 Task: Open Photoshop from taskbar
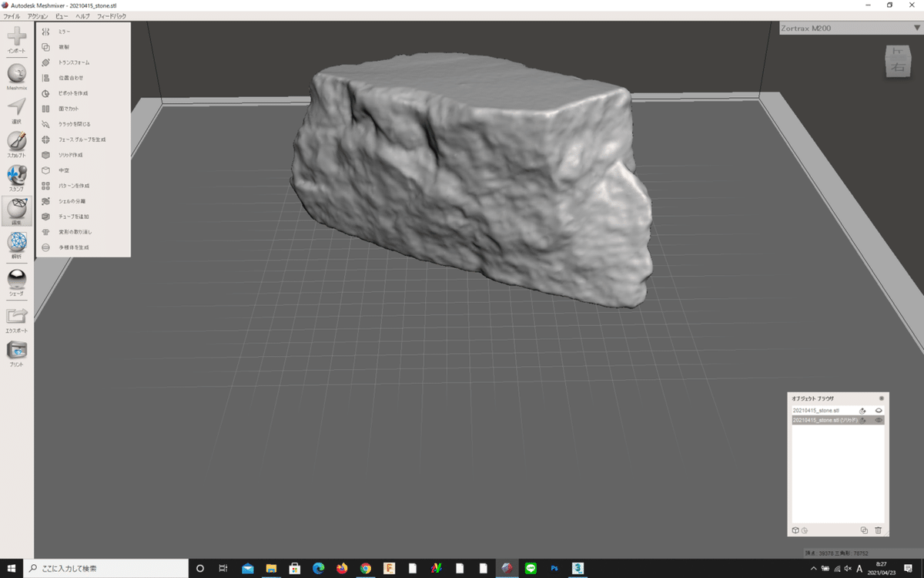pyautogui.click(x=554, y=568)
